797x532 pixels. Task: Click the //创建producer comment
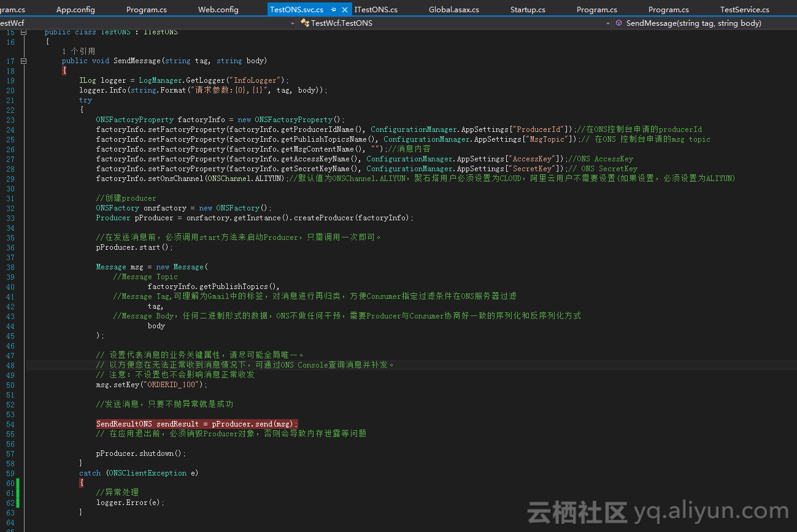click(x=126, y=198)
